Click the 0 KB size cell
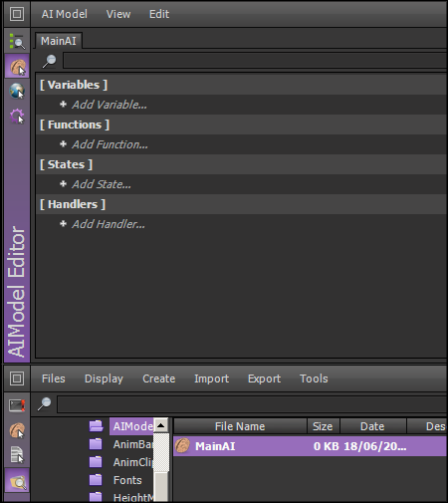The image size is (448, 503). tap(326, 446)
